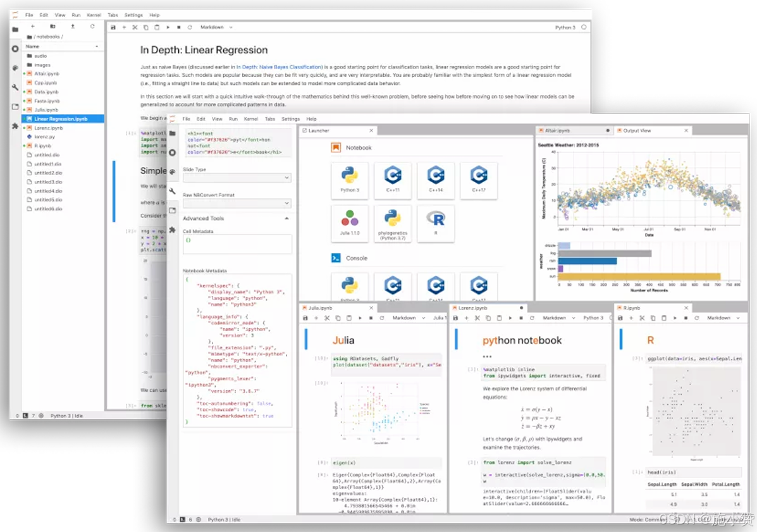The width and height of the screenshot is (757, 532).
Task: Click Upload Files icon in back file browser
Action: coord(73,27)
